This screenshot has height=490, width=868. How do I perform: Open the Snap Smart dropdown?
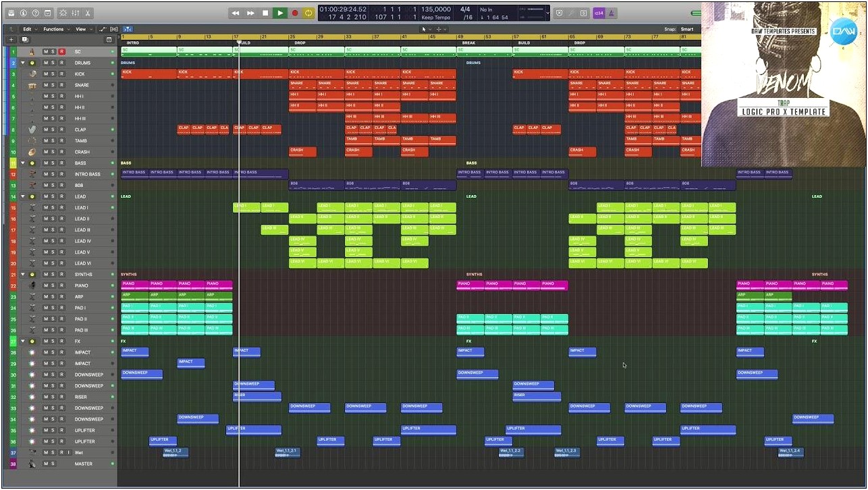pyautogui.click(x=688, y=29)
